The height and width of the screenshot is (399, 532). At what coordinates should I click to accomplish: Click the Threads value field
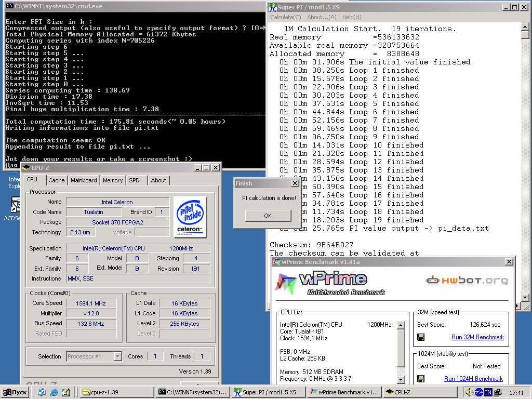coord(202,356)
